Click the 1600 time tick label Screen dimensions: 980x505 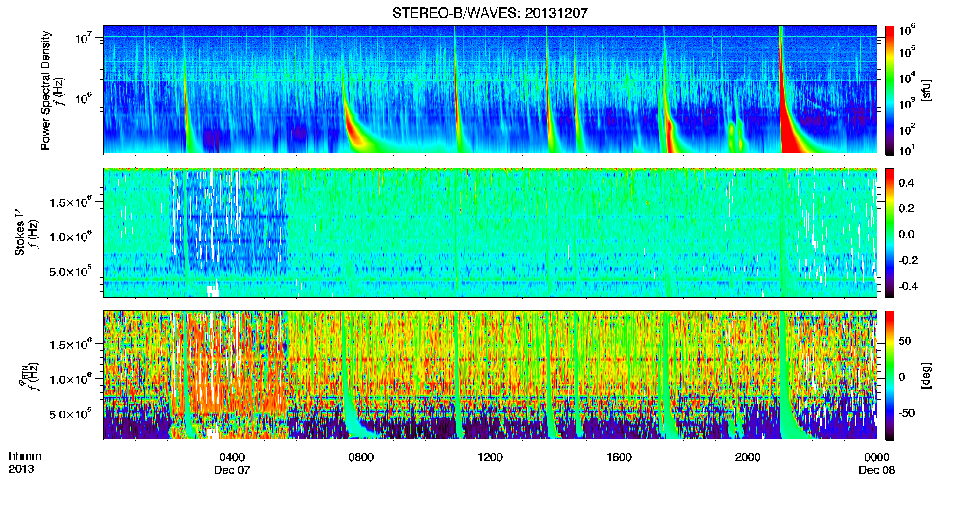[619, 457]
